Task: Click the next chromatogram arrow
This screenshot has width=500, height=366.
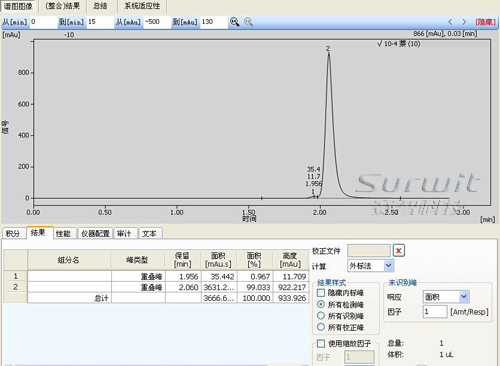Action: coord(464,22)
